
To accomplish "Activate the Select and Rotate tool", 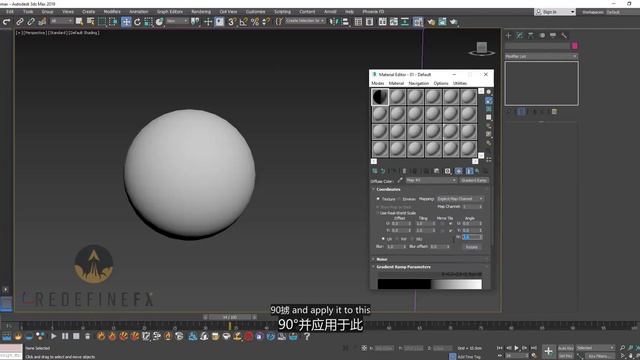I will point(137,22).
